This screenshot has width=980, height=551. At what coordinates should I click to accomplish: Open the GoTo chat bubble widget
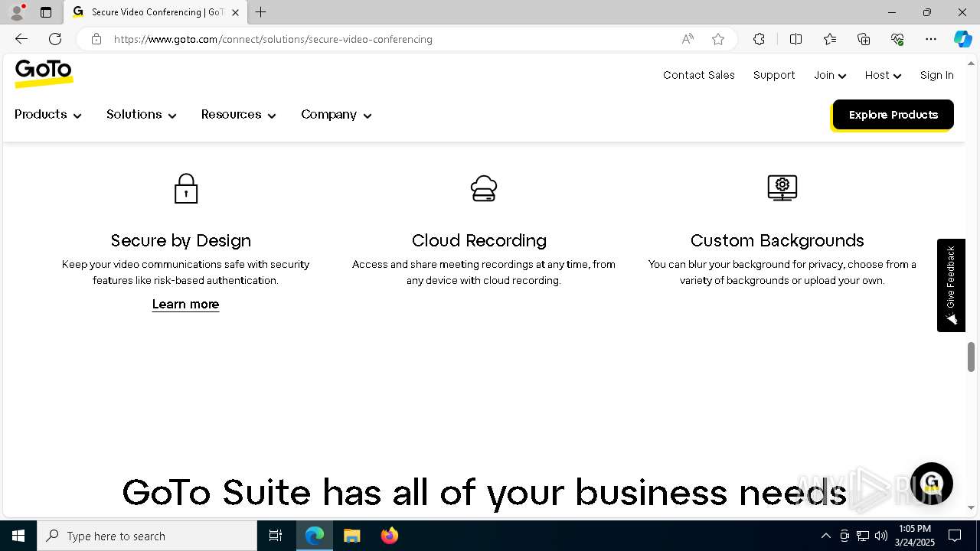(931, 484)
